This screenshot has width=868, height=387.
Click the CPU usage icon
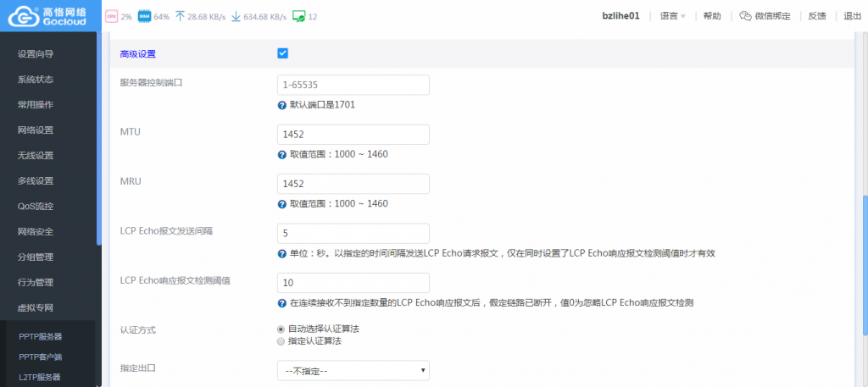tap(111, 16)
